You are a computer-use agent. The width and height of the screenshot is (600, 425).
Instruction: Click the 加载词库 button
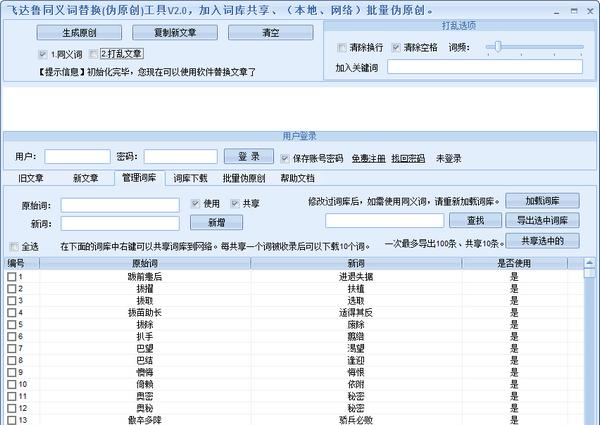pyautogui.click(x=542, y=200)
